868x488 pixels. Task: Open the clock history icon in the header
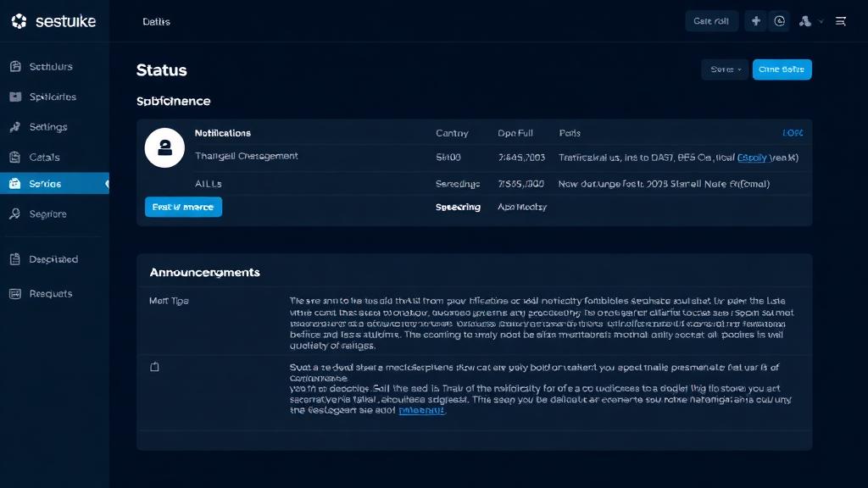click(779, 20)
